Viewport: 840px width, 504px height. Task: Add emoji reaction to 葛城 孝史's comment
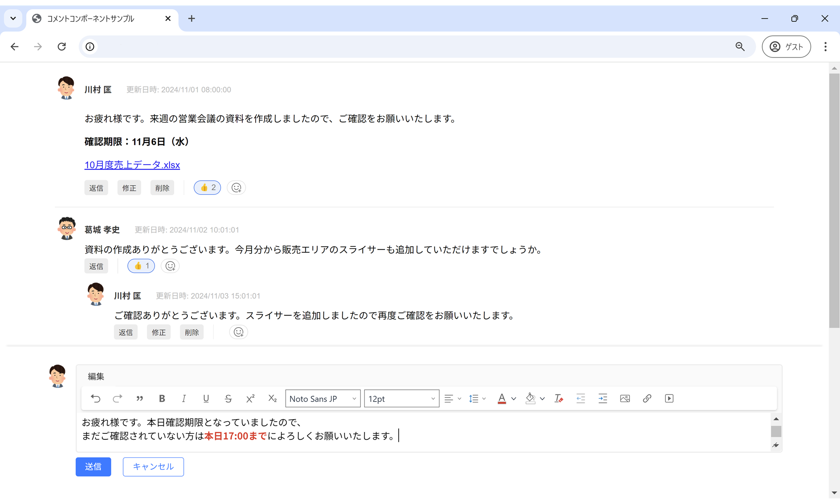170,266
